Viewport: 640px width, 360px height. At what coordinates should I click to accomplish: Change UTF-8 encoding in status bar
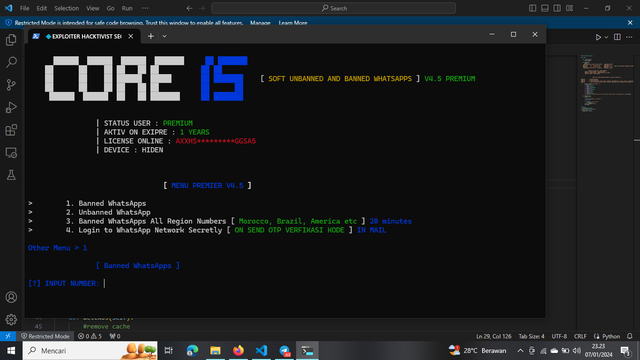point(559,336)
